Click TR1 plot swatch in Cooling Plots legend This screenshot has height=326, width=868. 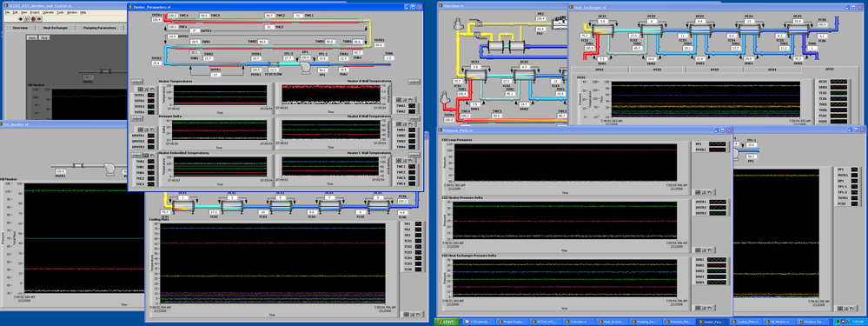[418, 223]
